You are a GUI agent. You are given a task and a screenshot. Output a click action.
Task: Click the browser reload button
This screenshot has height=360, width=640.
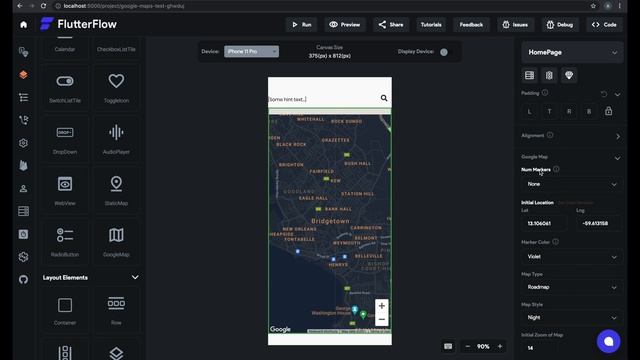(x=44, y=6)
